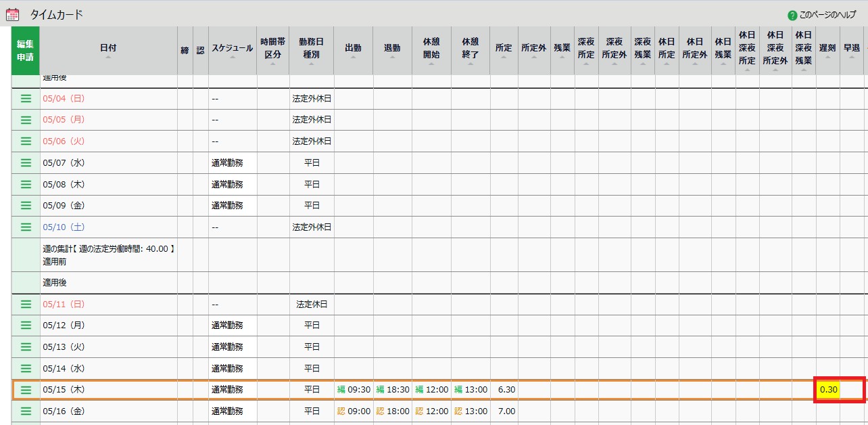The width and height of the screenshot is (868, 425).
Task: Click the 18:00 clock-out time on 05/16
Action: 397,411
